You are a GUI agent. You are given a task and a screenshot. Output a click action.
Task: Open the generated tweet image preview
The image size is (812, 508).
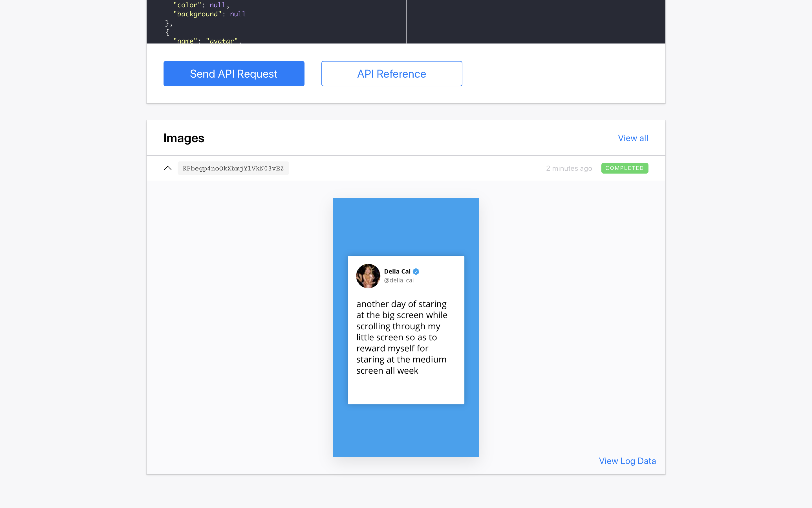tap(406, 328)
